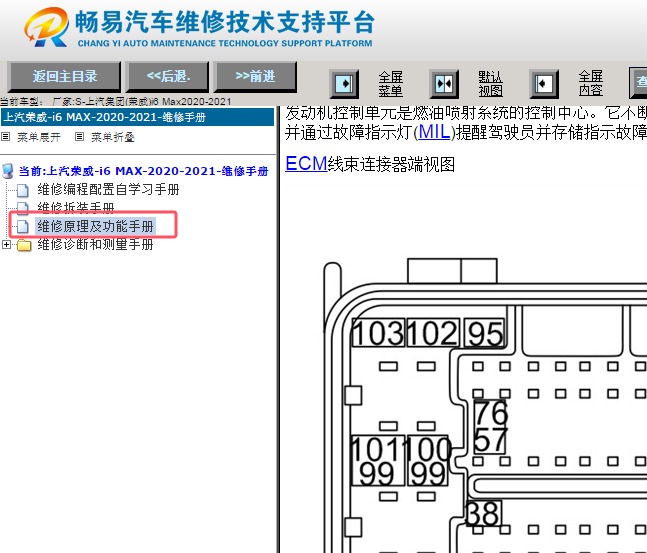Click pin 57 label in diagram
Image resolution: width=647 pixels, height=553 pixels.
tap(490, 440)
